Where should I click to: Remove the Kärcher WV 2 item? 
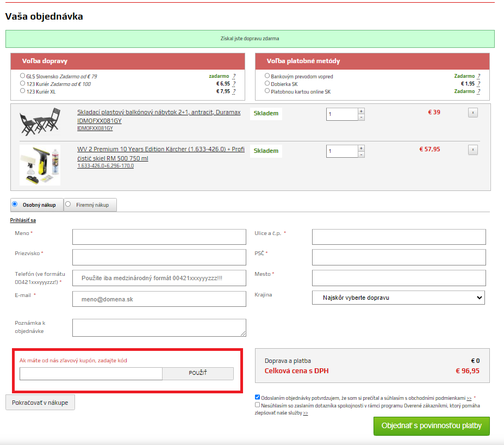[472, 150]
